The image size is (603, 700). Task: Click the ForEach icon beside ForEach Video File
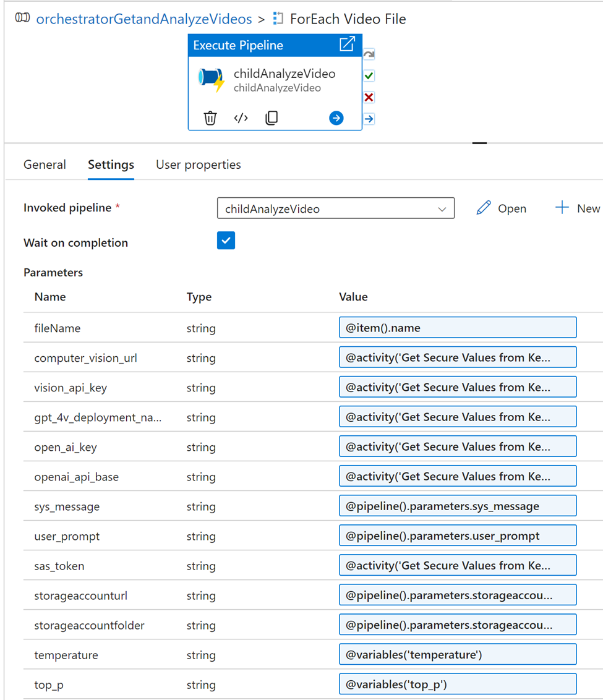[278, 19]
